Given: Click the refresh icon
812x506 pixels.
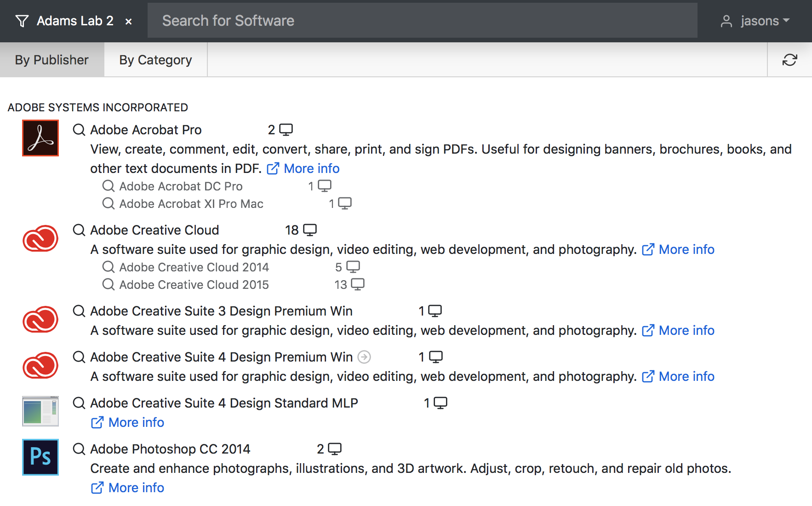Looking at the screenshot, I should [x=789, y=60].
